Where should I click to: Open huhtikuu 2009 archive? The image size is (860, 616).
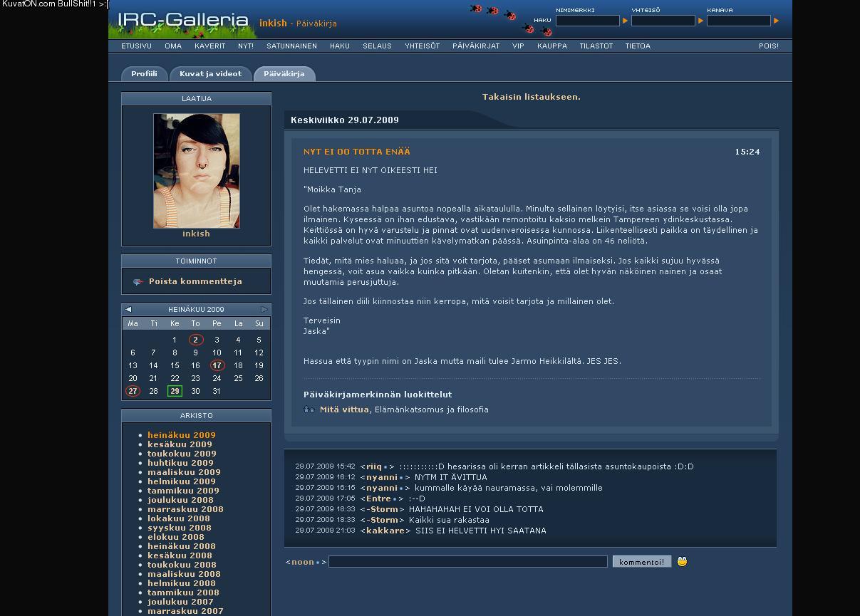click(x=182, y=463)
